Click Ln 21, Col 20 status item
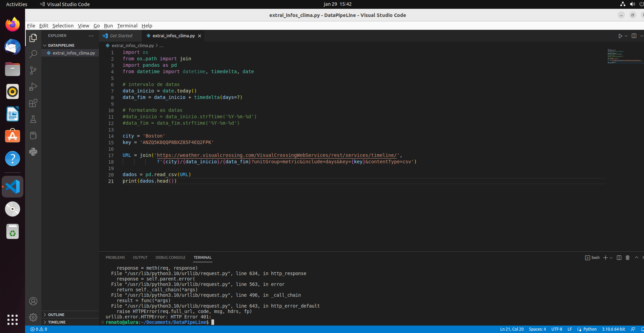Screen dimensions: 644x333 point(512,329)
